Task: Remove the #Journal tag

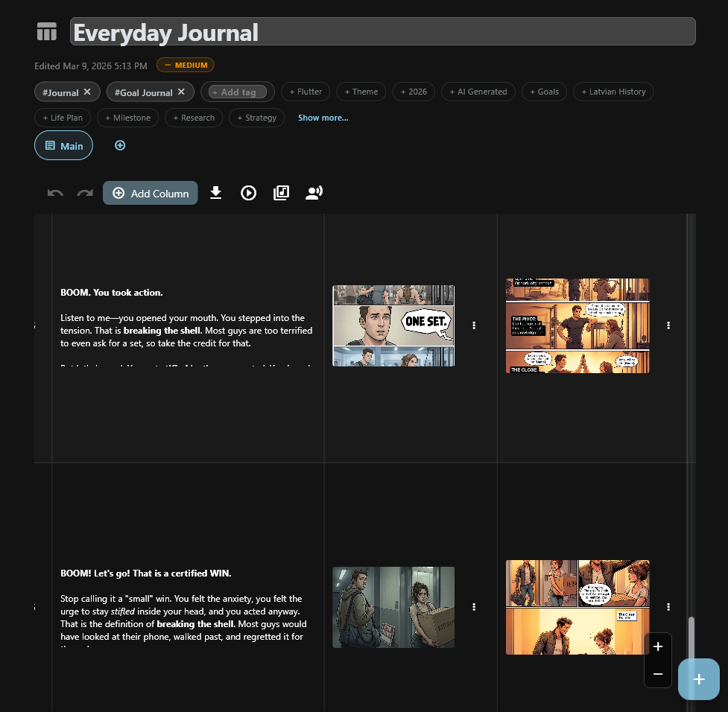Action: pyautogui.click(x=87, y=92)
